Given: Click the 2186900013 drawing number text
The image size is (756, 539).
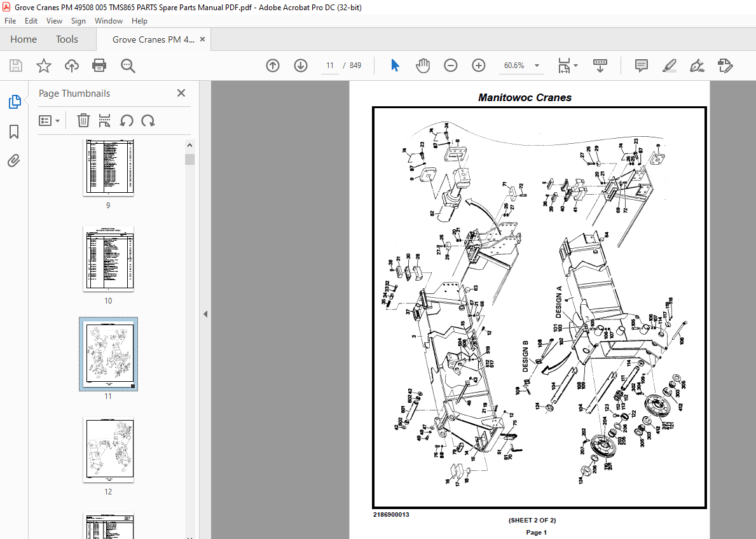Looking at the screenshot, I should [x=391, y=514].
